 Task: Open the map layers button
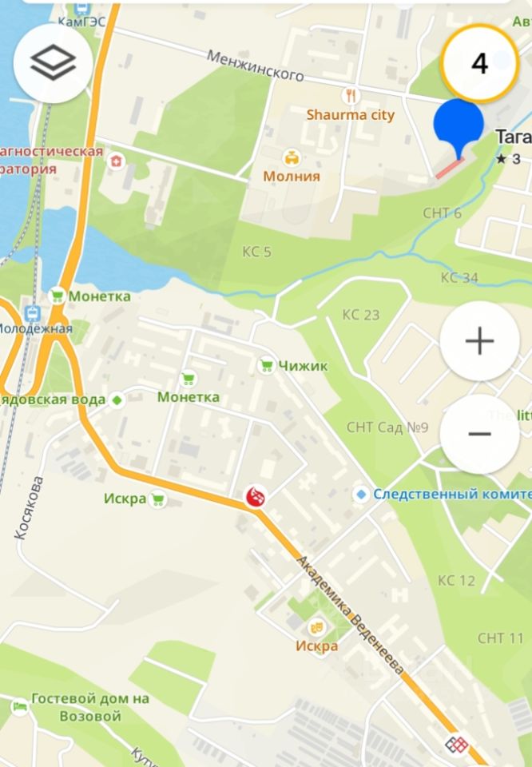(x=53, y=63)
